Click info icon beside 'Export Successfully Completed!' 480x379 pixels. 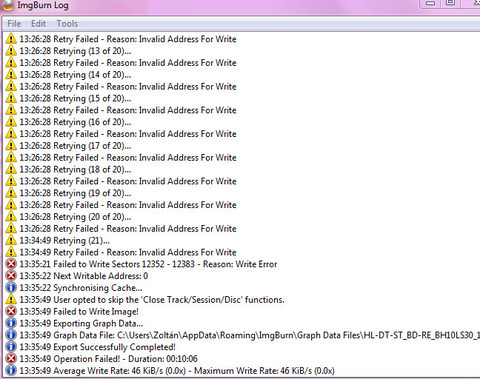(11, 347)
